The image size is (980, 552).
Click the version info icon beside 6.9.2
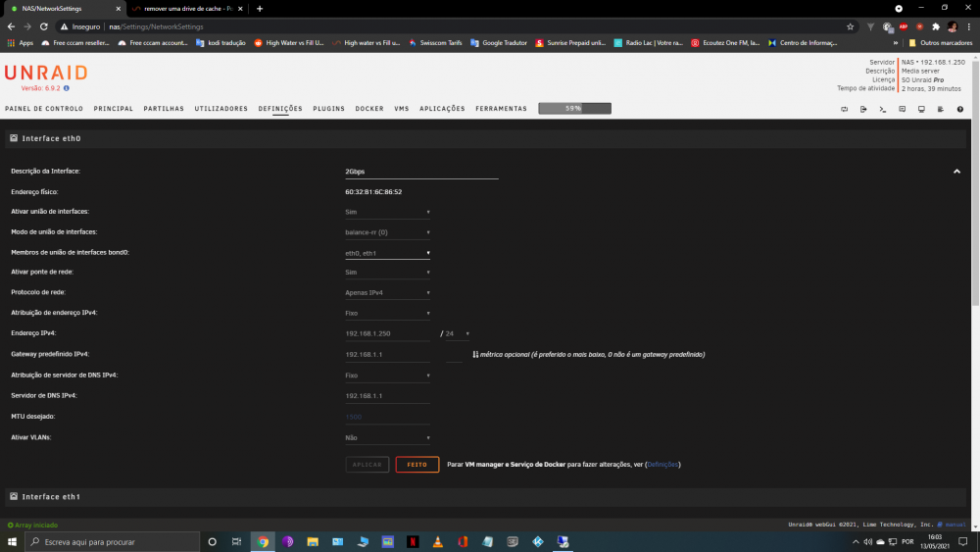tap(67, 88)
